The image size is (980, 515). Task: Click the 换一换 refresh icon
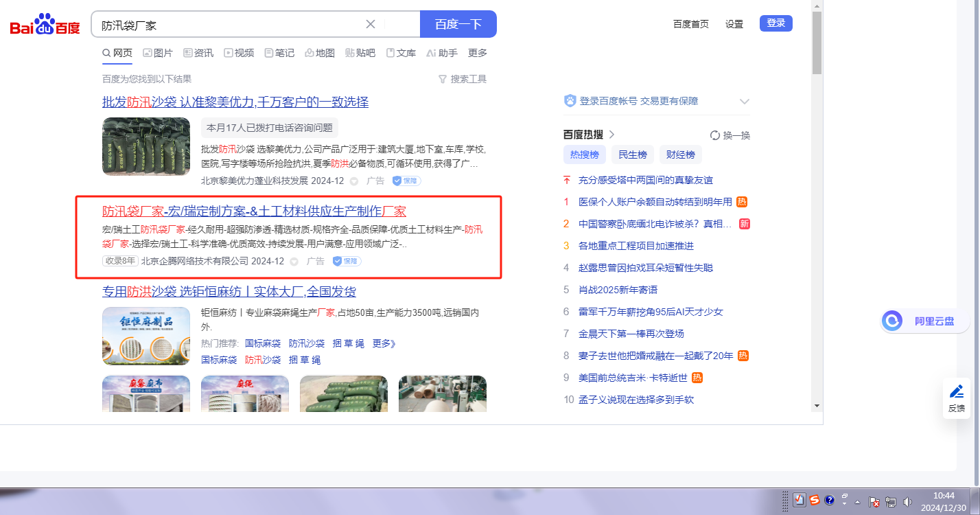[714, 135]
